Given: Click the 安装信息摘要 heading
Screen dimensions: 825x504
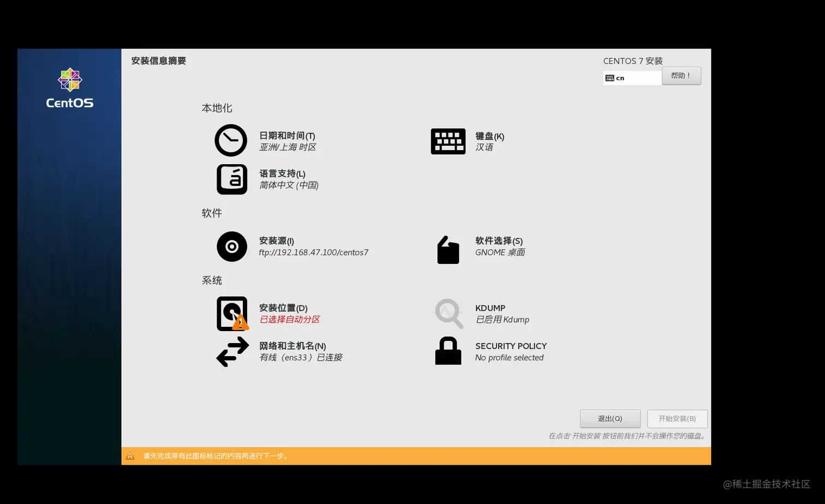Looking at the screenshot, I should [x=159, y=61].
